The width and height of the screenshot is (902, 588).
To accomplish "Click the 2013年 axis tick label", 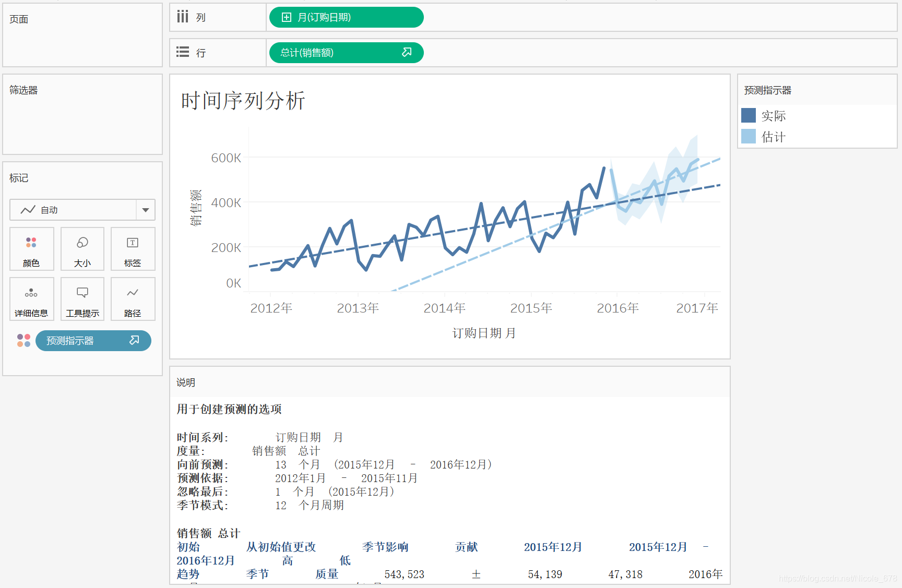I will (358, 308).
